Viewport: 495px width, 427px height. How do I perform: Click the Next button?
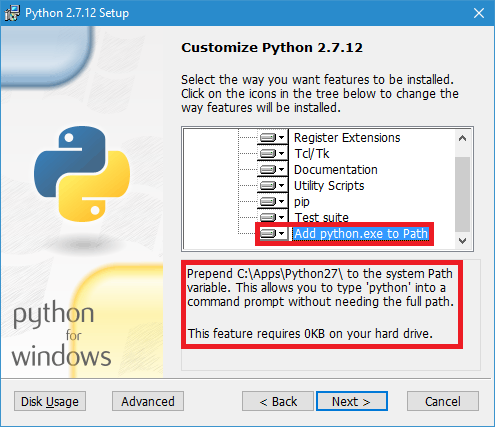pyautogui.click(x=352, y=401)
